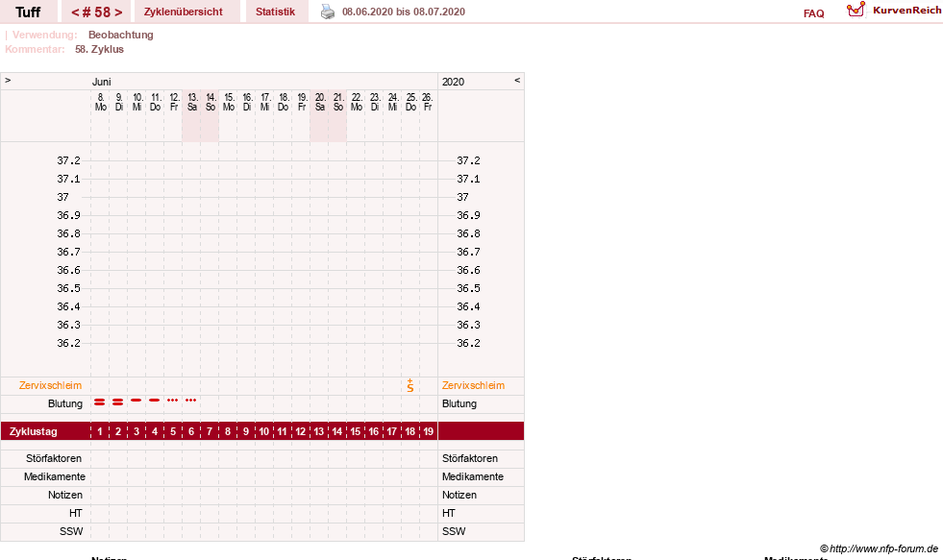
Task: Click date header 20. Sa
Action: (320, 102)
